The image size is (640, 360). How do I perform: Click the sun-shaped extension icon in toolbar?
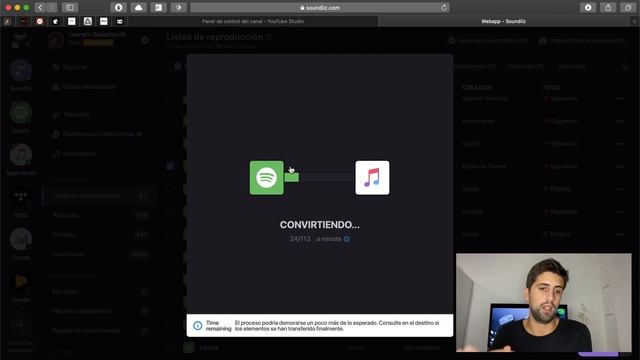click(x=178, y=7)
